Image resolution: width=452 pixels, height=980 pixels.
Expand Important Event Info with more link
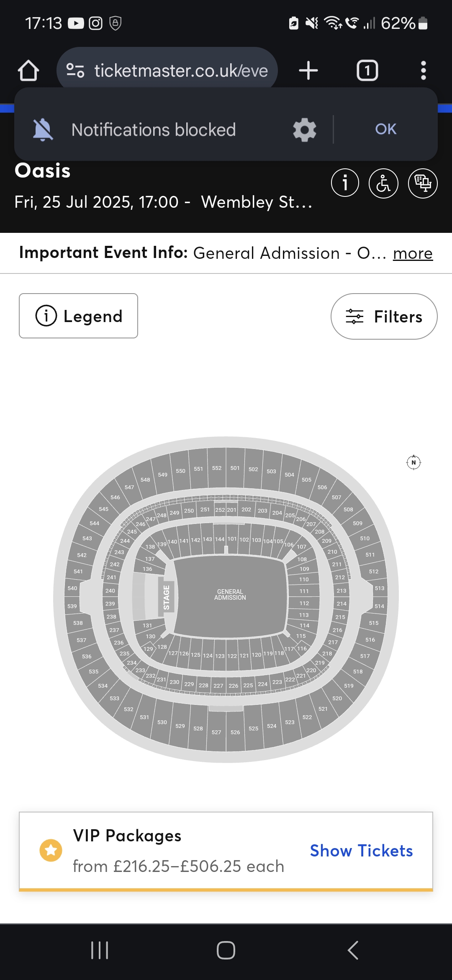pyautogui.click(x=413, y=253)
